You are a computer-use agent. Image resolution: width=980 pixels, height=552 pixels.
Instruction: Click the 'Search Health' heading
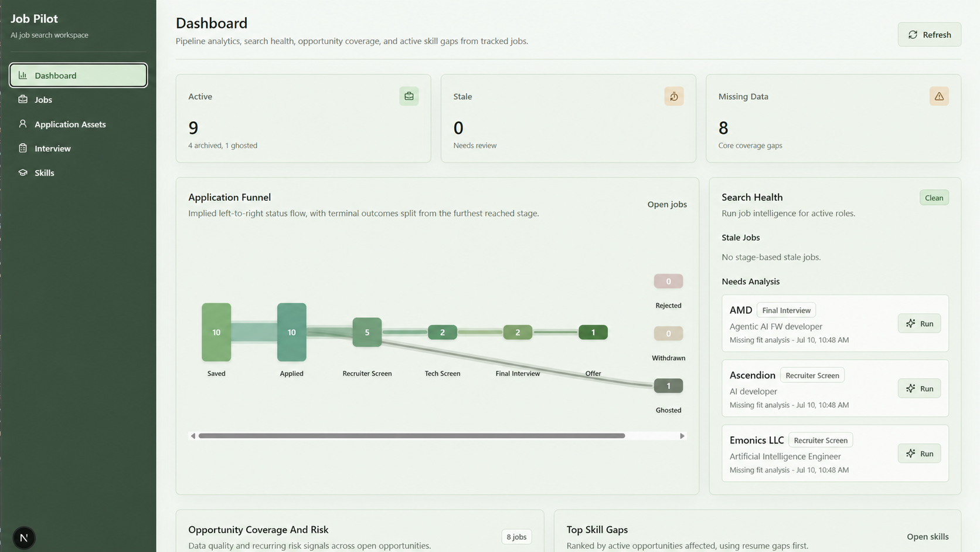tap(752, 197)
